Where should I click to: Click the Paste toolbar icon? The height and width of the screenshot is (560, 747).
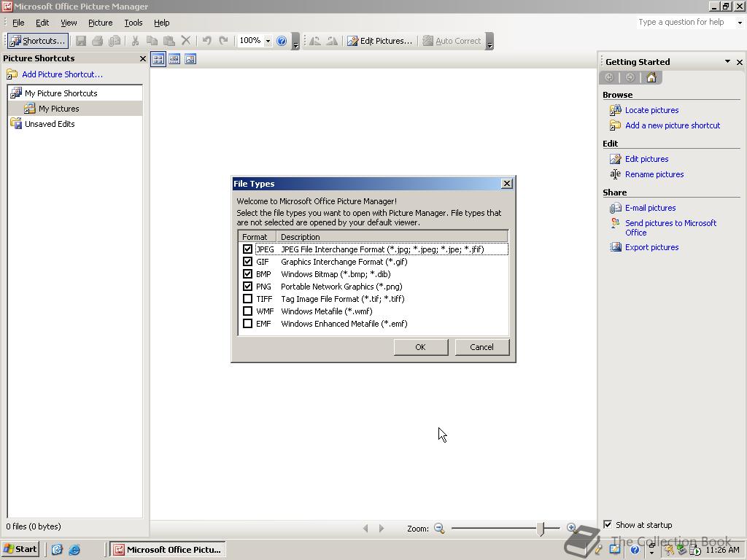169,41
